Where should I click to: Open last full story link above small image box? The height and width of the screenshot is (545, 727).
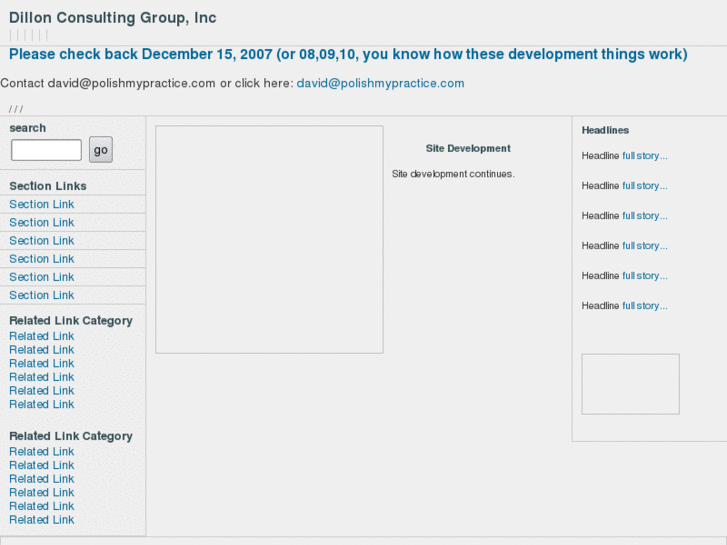point(645,306)
